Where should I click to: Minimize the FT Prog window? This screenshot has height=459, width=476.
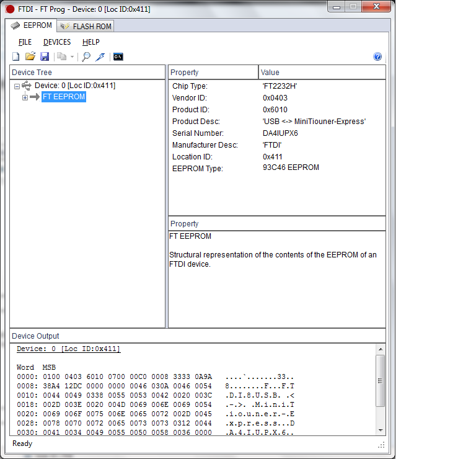tap(337, 7)
